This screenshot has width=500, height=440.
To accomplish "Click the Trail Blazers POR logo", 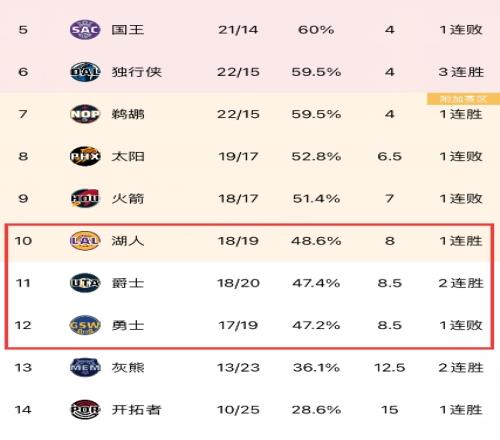I will [85, 409].
